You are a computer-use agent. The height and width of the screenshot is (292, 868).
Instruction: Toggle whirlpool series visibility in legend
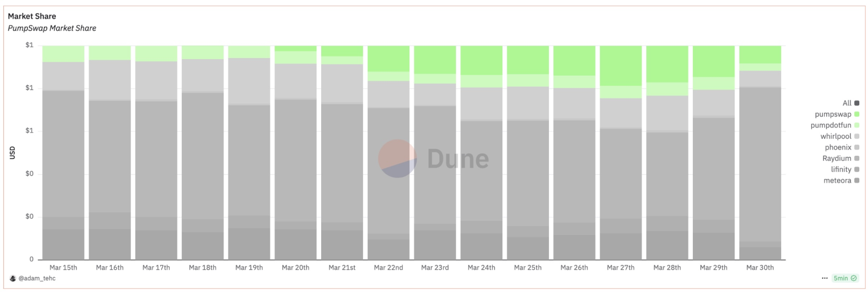[x=840, y=136]
